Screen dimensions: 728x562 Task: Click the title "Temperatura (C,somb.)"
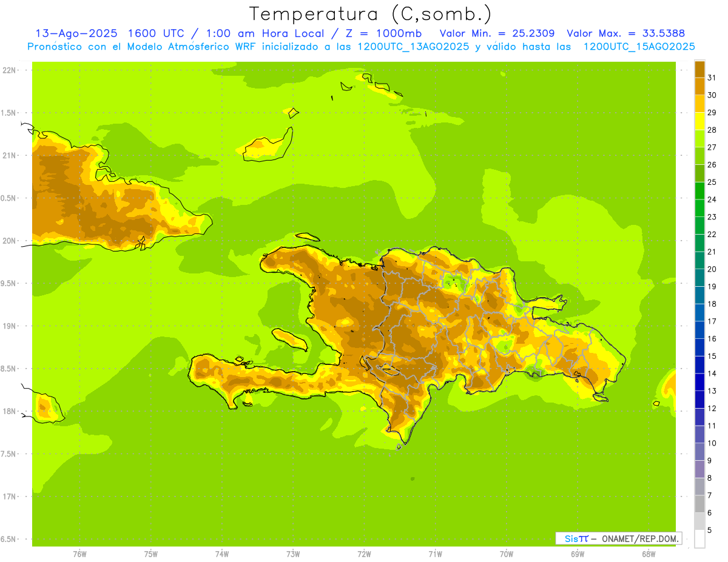(371, 14)
